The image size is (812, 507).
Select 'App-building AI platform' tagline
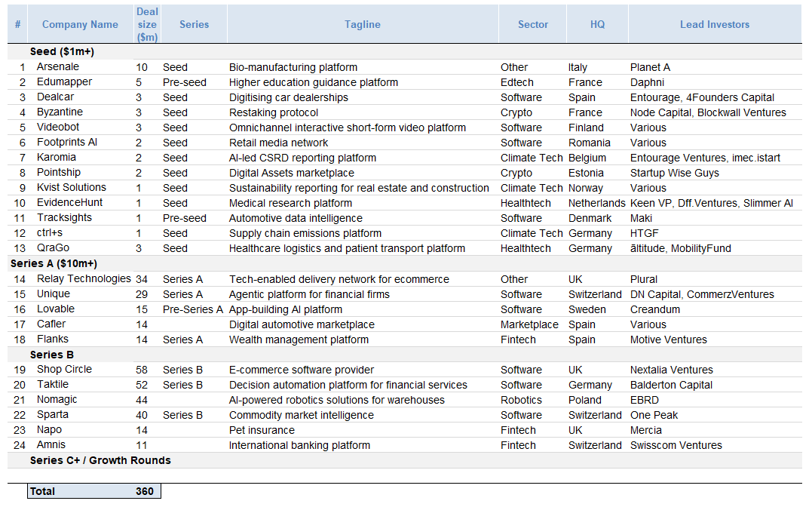tap(285, 309)
